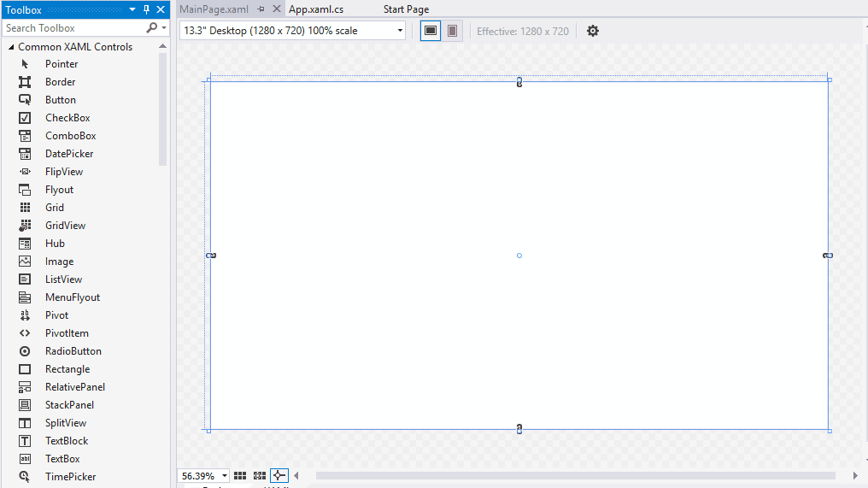Select the GridView control icon
The width and height of the screenshot is (868, 488).
click(25, 226)
